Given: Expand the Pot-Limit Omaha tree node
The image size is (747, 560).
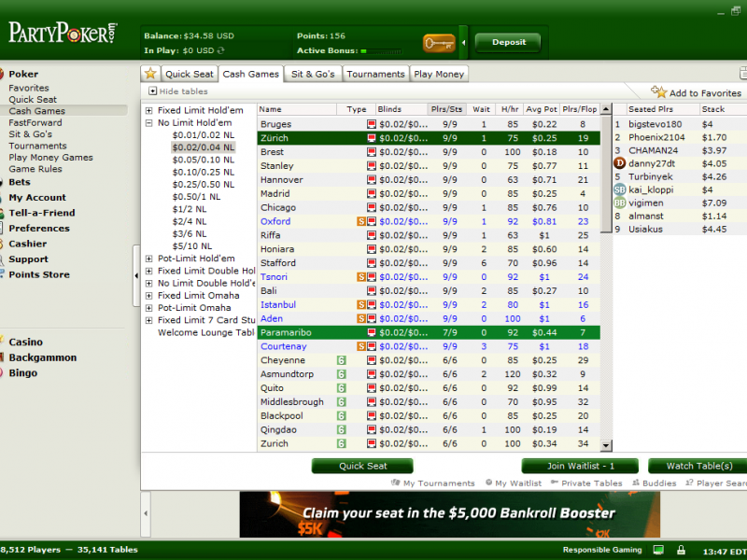Looking at the screenshot, I should point(148,308).
